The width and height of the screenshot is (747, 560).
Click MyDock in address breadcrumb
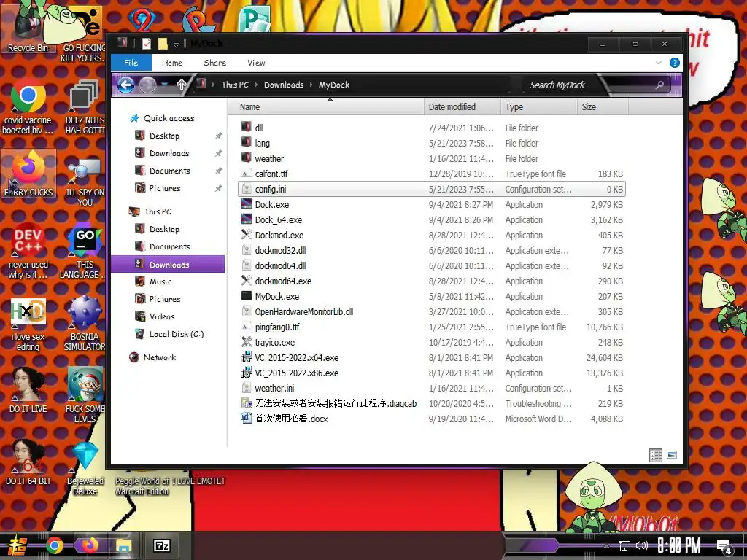tap(334, 85)
